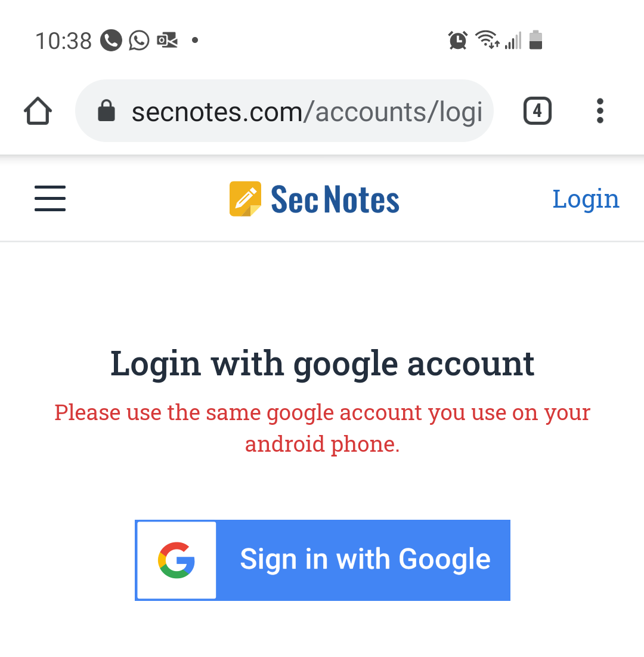Open the tab switcher showing 4 tabs
This screenshot has width=644, height=657.
pyautogui.click(x=537, y=111)
